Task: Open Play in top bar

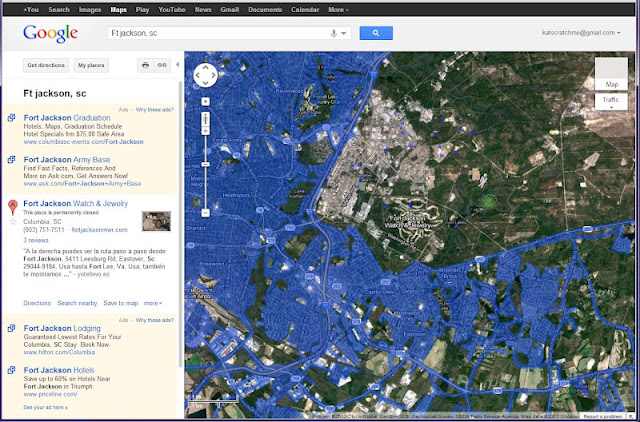Action: pos(142,9)
